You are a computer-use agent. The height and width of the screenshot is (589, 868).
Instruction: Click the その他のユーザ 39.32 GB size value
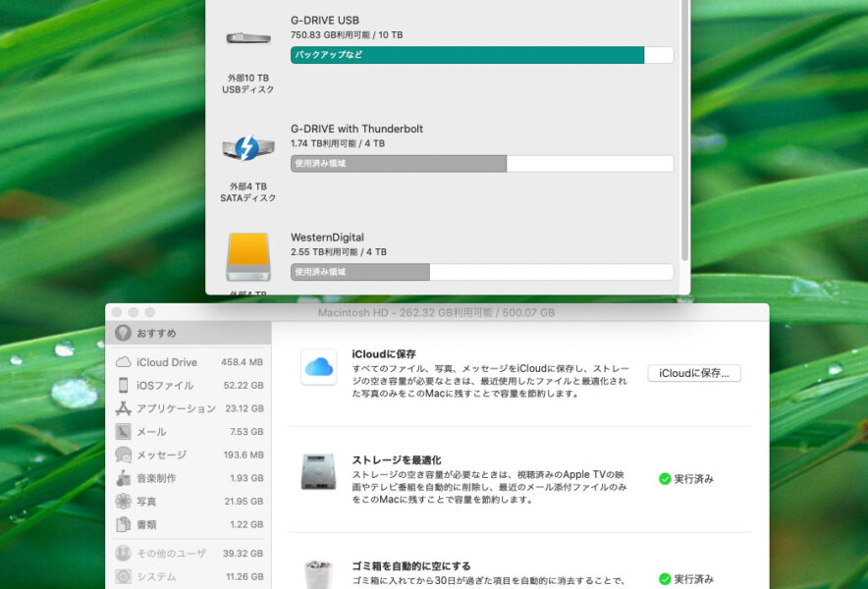pos(244,553)
